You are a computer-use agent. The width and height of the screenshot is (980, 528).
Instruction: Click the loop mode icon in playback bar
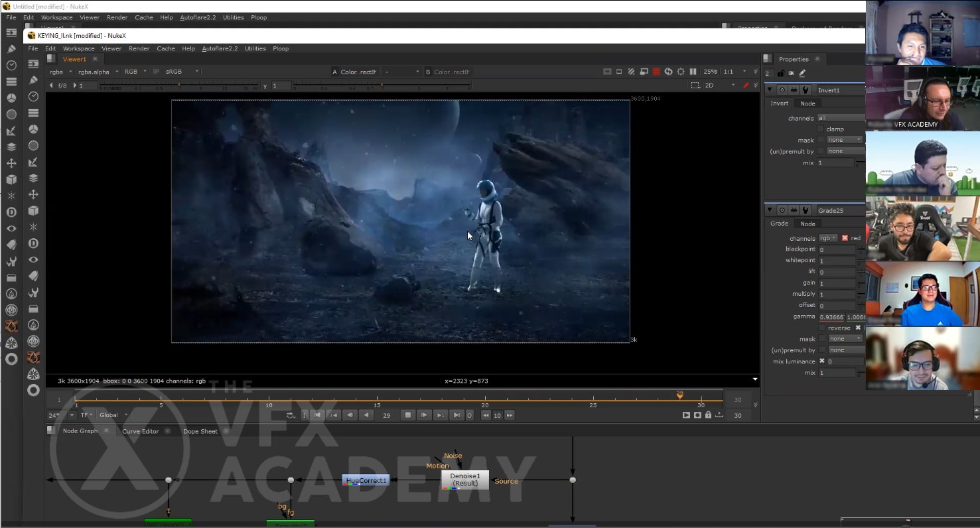pos(291,415)
